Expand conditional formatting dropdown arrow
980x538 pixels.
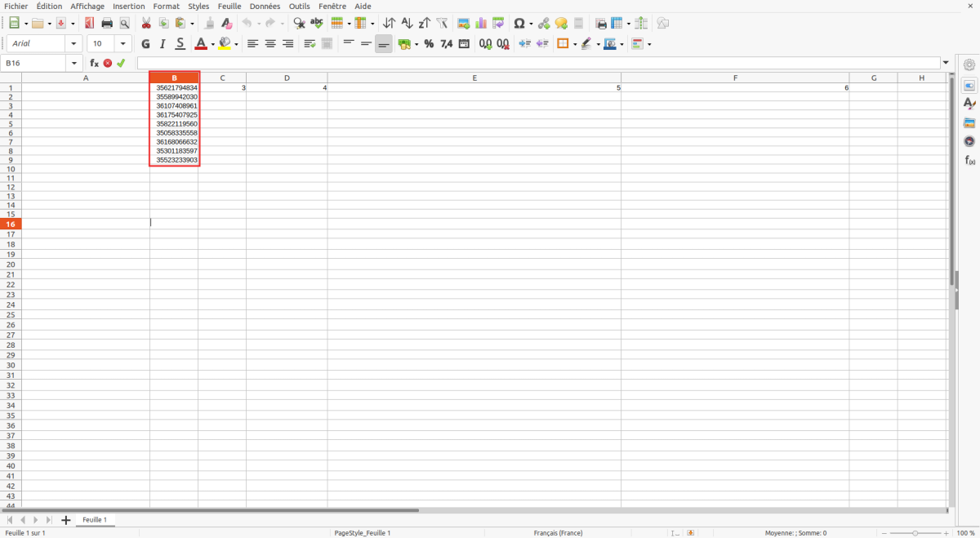pyautogui.click(x=649, y=44)
